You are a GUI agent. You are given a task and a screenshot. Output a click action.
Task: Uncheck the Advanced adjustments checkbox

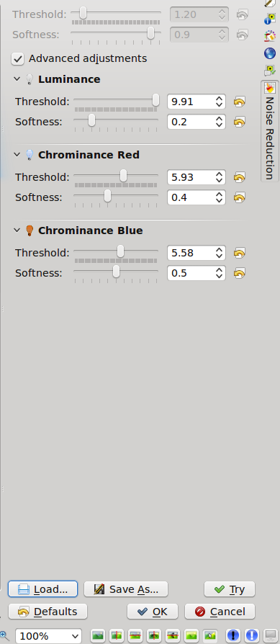click(x=18, y=59)
